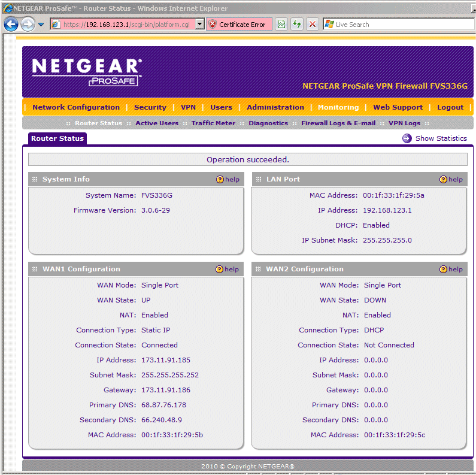The image size is (476, 475).
Task: Click WAN1 IP address 173.11.91.185
Action: point(166,360)
